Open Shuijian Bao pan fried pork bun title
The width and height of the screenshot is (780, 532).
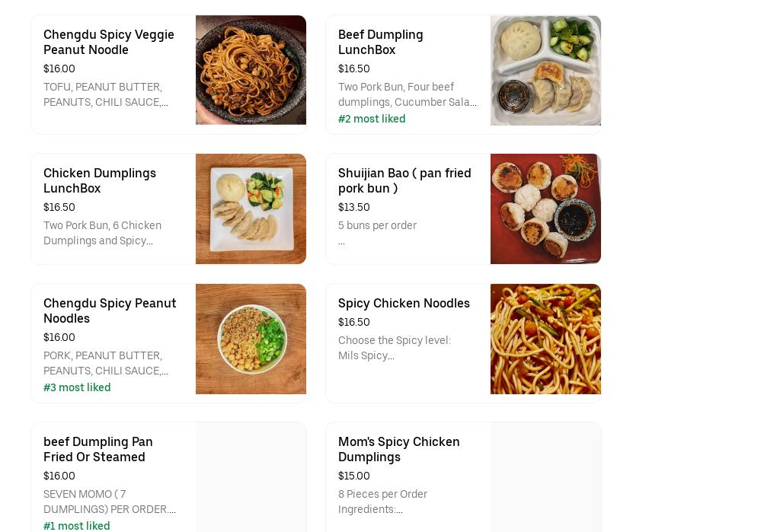[x=404, y=180]
